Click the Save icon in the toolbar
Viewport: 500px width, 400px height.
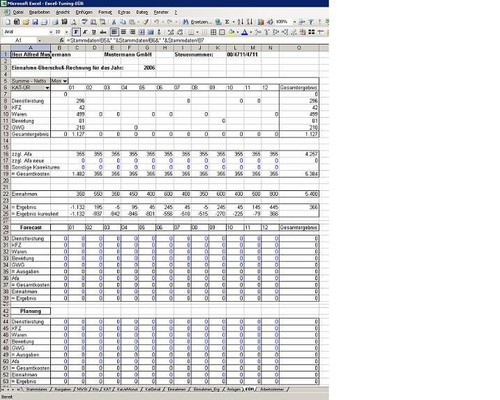pyautogui.click(x=35, y=22)
